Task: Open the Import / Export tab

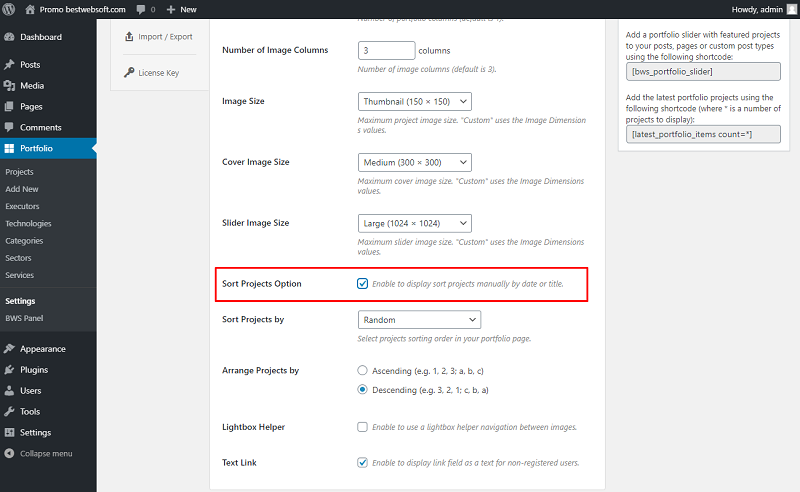Action: coord(165,37)
